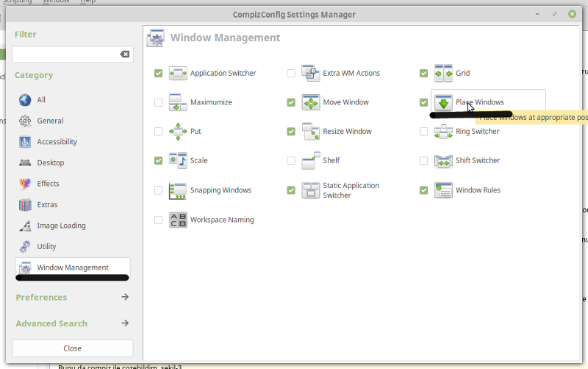Disable the Application Switcher checkbox
The height and width of the screenshot is (369, 588).
[158, 73]
